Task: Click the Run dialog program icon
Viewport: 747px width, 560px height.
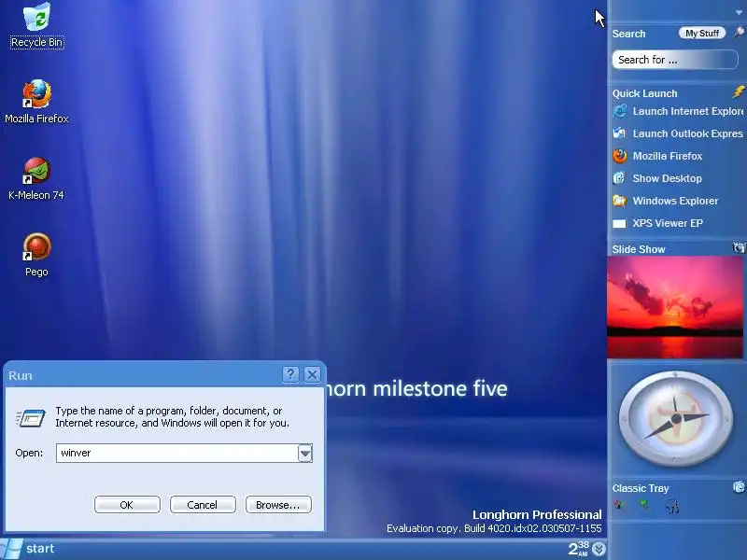Action: (31, 418)
